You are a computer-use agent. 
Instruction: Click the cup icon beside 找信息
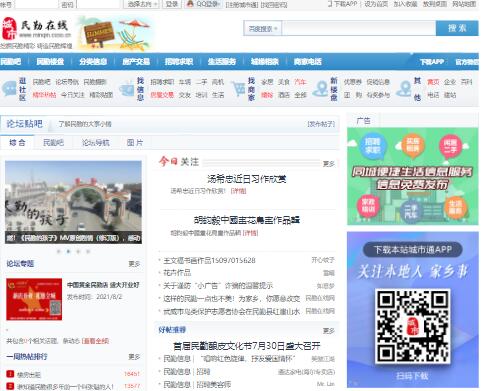127,89
